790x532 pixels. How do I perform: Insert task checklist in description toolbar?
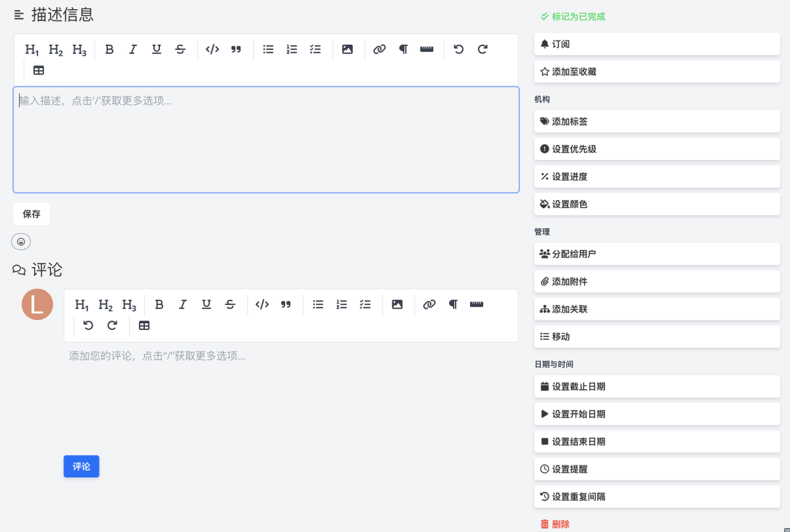315,49
